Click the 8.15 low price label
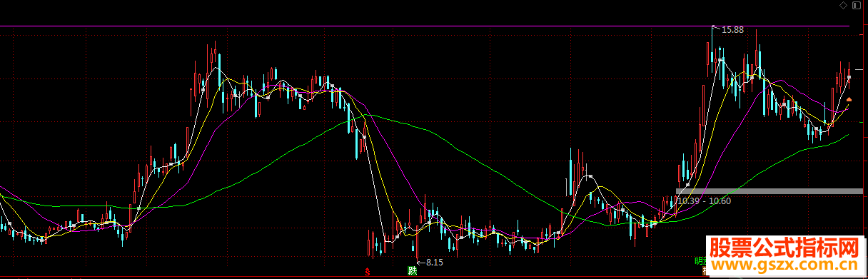The width and height of the screenshot is (868, 279). (x=435, y=263)
